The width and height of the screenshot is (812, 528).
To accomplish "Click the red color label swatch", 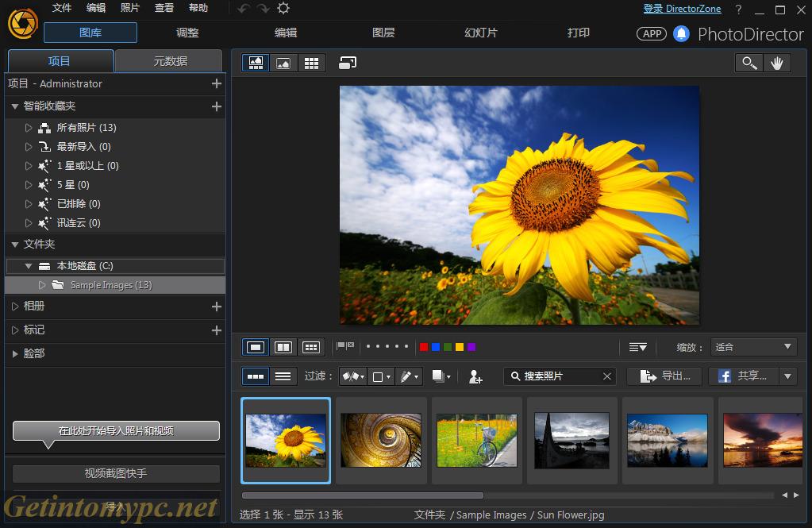I will click(x=423, y=346).
